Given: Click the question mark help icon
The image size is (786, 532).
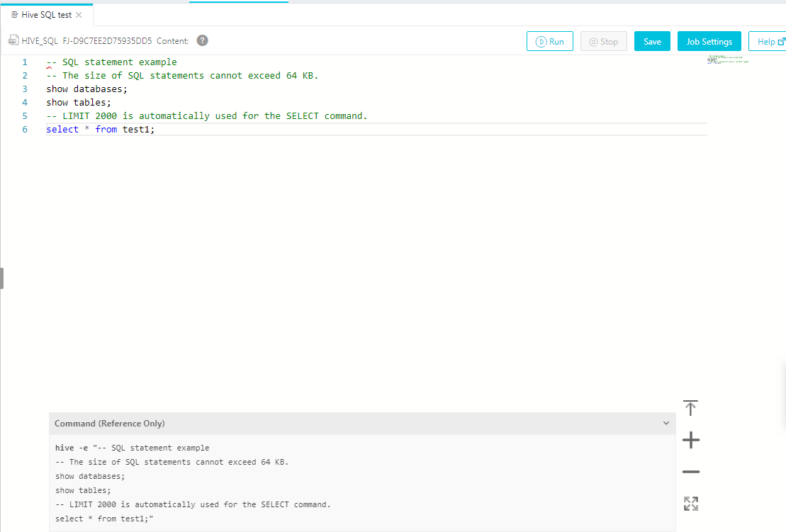Looking at the screenshot, I should pos(202,40).
